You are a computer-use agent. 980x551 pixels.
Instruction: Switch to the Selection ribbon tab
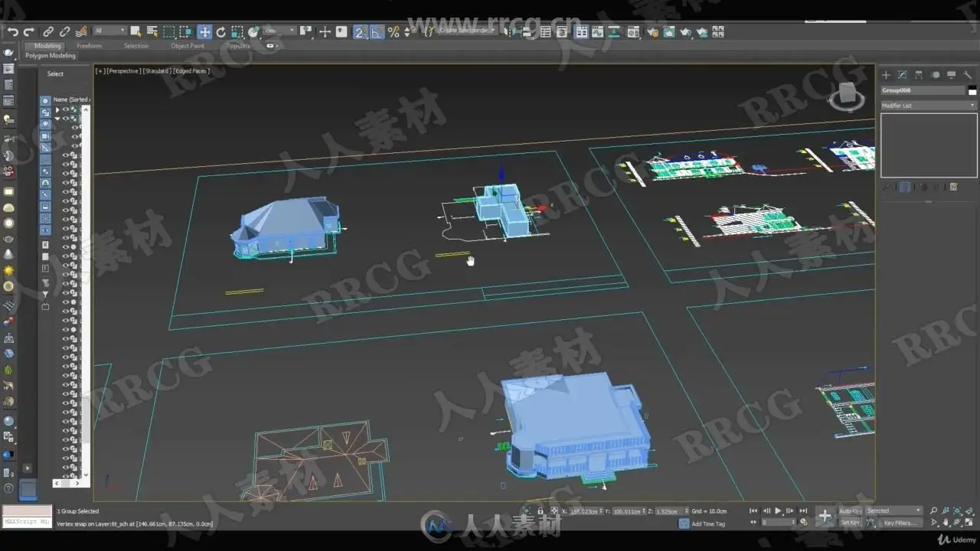click(x=136, y=46)
